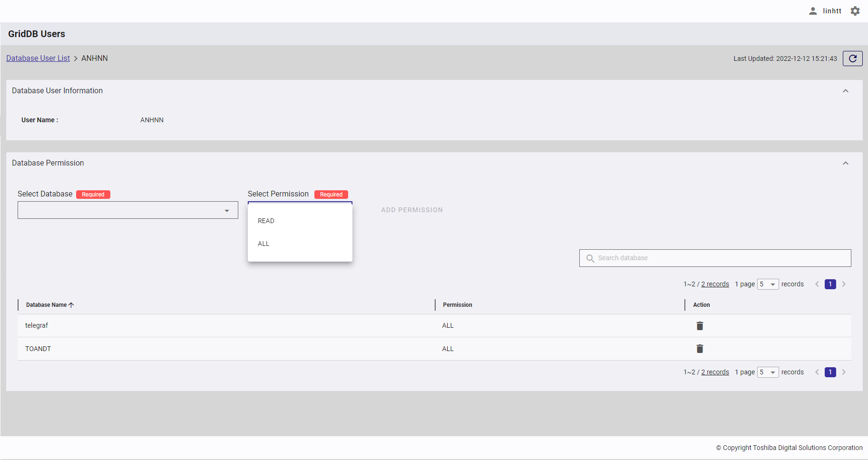Delete the telegraf permission row

[x=700, y=326]
